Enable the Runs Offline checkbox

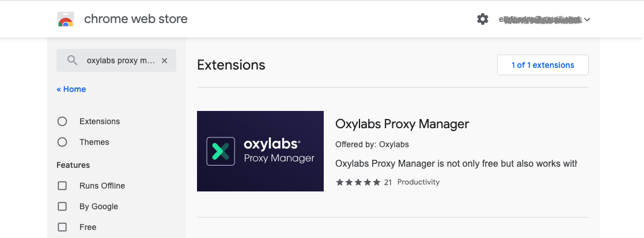(62, 186)
